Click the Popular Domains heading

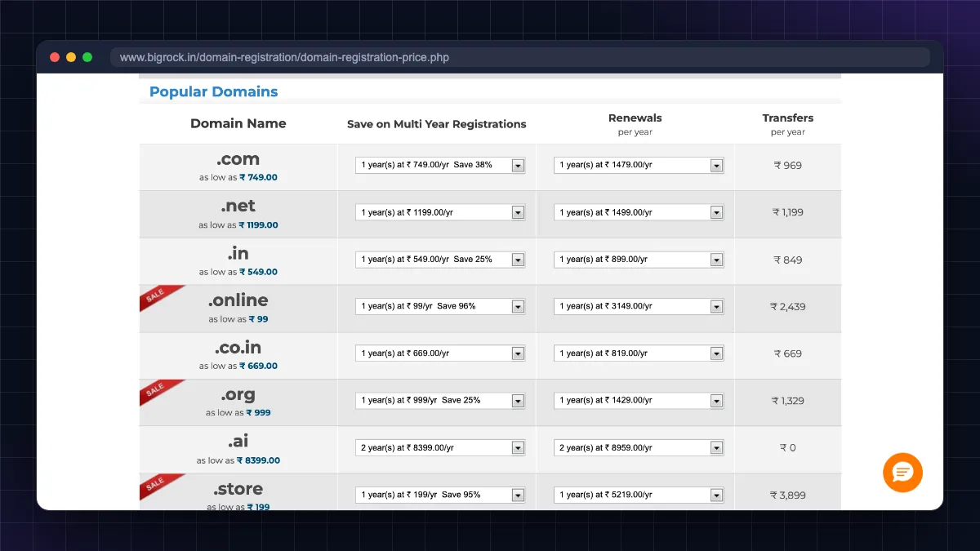point(214,91)
